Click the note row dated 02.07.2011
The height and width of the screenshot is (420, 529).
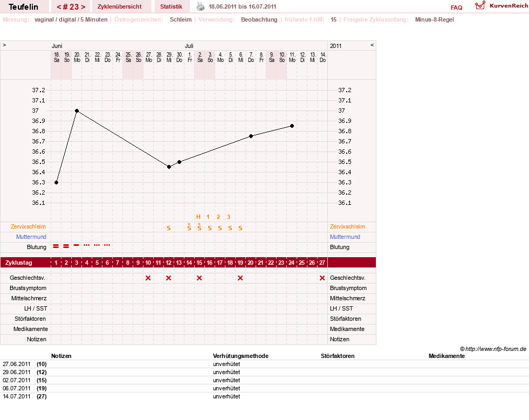(x=264, y=380)
